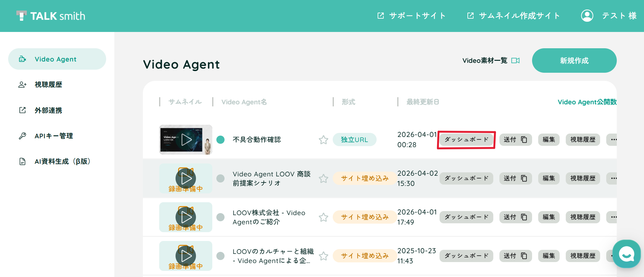
Task: Click the user account avatar icon
Action: pyautogui.click(x=587, y=16)
